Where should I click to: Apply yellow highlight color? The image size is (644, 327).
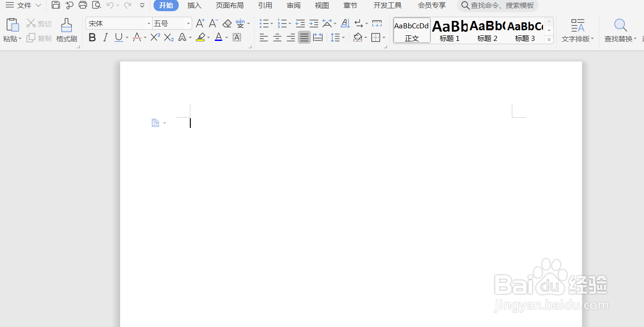coord(201,38)
